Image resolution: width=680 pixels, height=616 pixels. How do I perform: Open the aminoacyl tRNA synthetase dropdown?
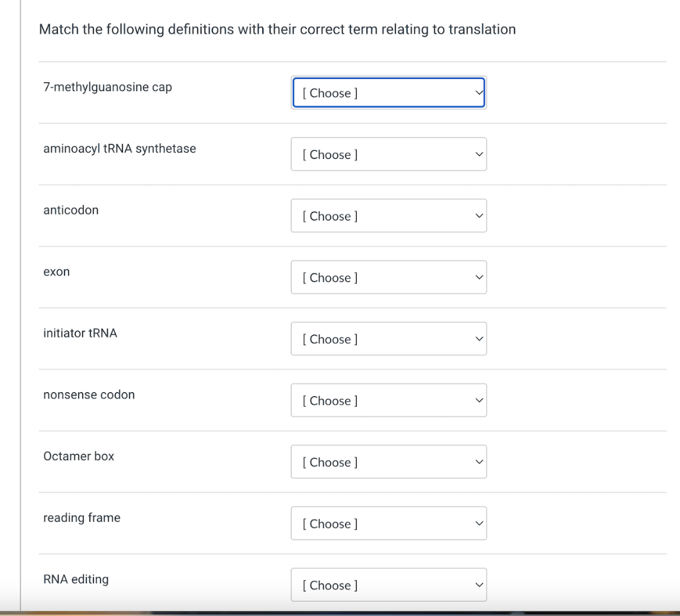[388, 155]
